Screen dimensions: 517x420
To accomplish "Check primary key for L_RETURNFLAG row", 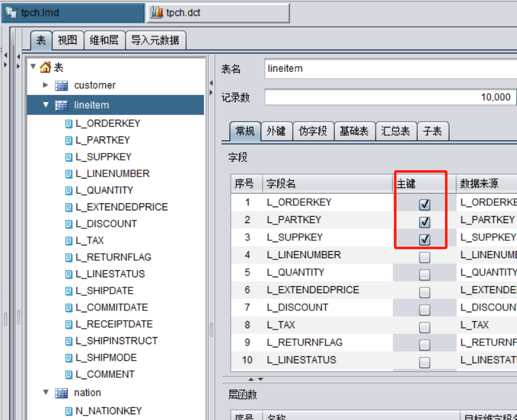I will (x=425, y=345).
